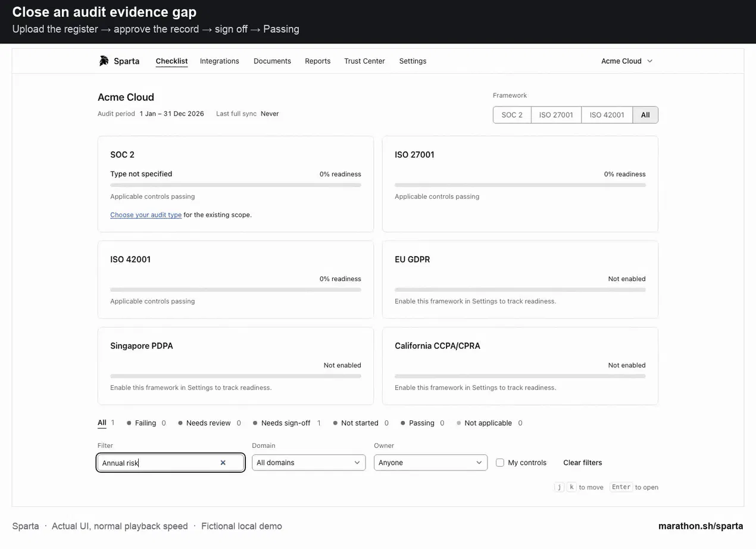Click the Choose your audit type link

click(x=146, y=215)
